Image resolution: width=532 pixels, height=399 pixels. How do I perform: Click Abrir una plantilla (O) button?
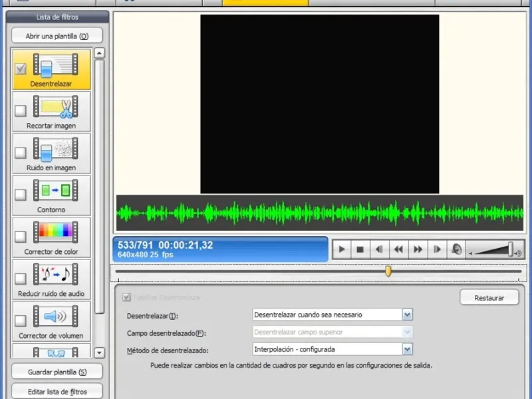[x=57, y=36]
